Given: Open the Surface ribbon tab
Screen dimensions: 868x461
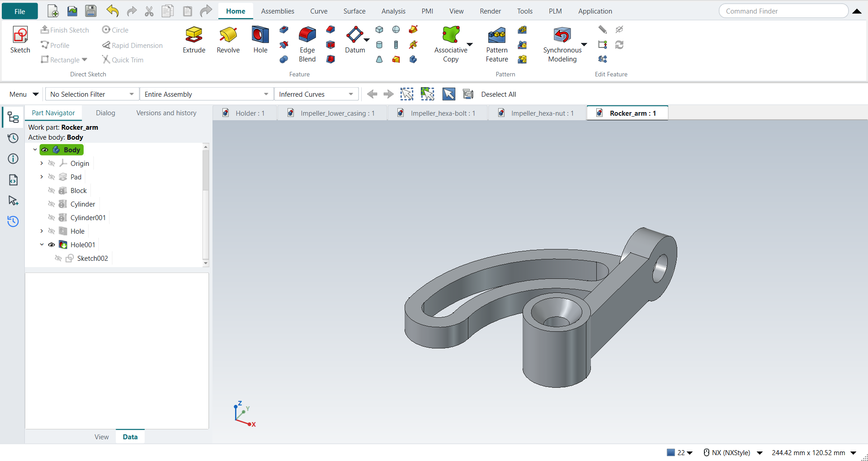Looking at the screenshot, I should tap(354, 11).
